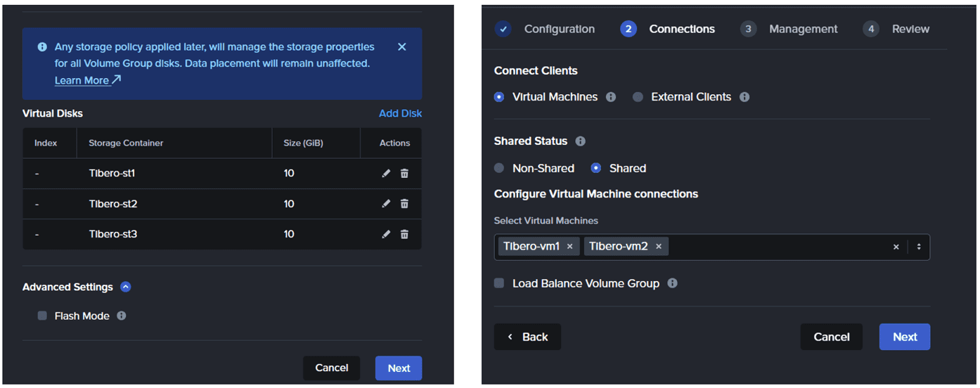Click the Tibero-st2 storage container cell
The height and width of the screenshot is (388, 980).
[174, 204]
